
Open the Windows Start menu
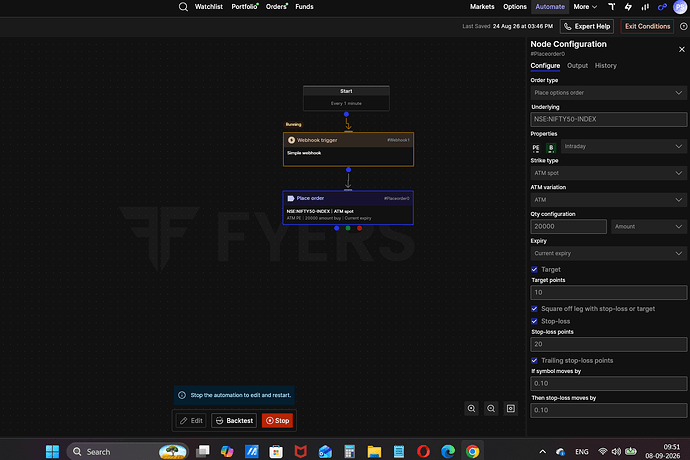[52, 452]
